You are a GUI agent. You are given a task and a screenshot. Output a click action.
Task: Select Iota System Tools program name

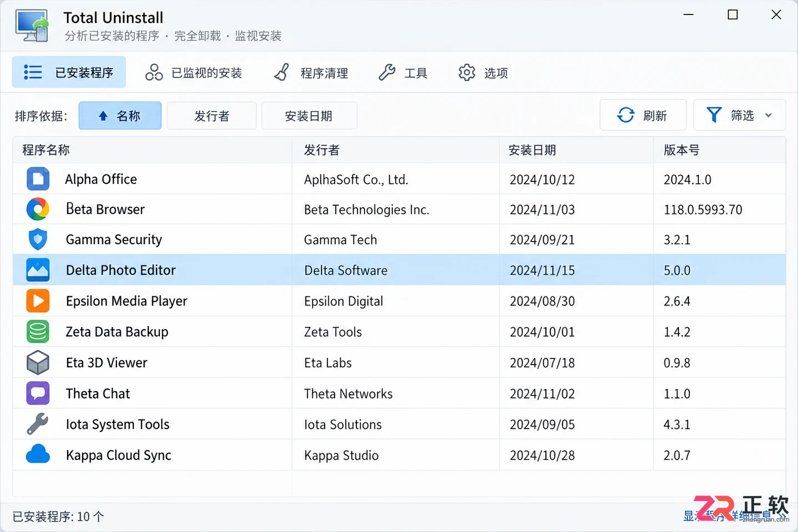[117, 424]
